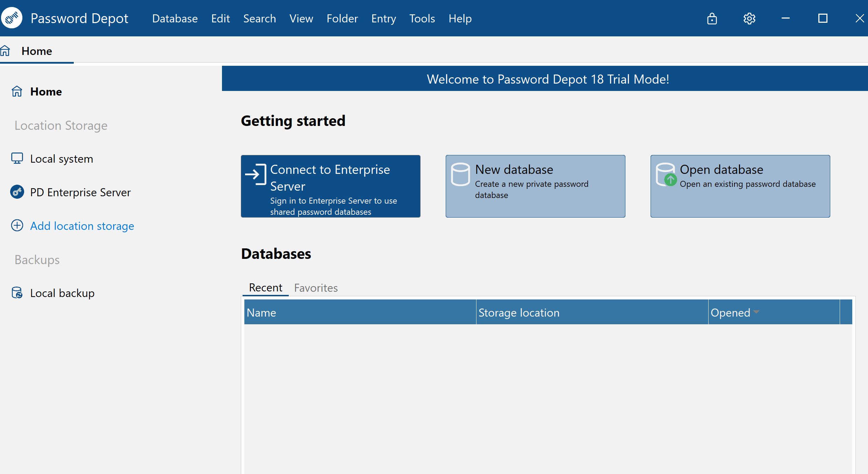
Task: Click the Local system monitor icon
Action: click(17, 158)
